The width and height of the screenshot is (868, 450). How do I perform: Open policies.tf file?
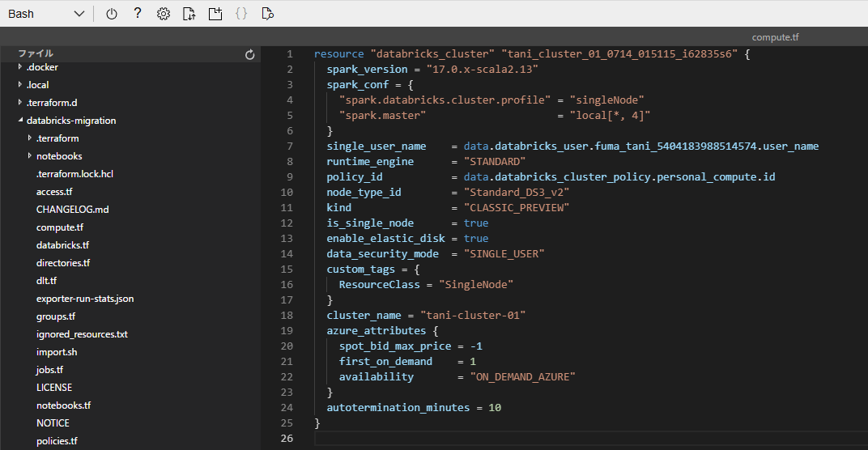tap(57, 441)
